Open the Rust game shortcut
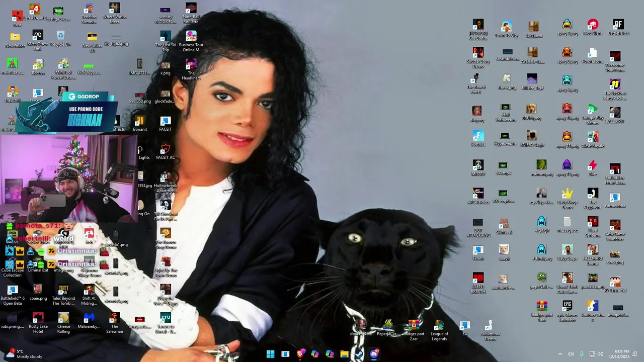Screen dimensions: 644x362 [x=17, y=18]
